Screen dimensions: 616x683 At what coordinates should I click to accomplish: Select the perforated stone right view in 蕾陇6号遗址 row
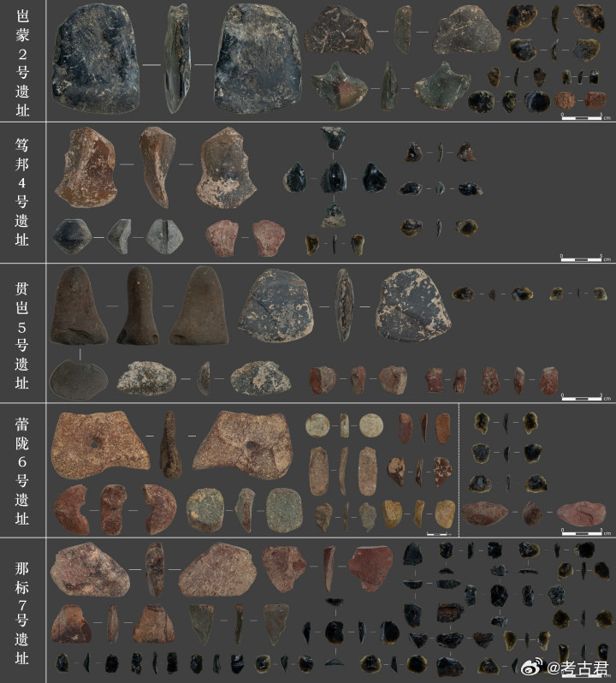coord(242,445)
